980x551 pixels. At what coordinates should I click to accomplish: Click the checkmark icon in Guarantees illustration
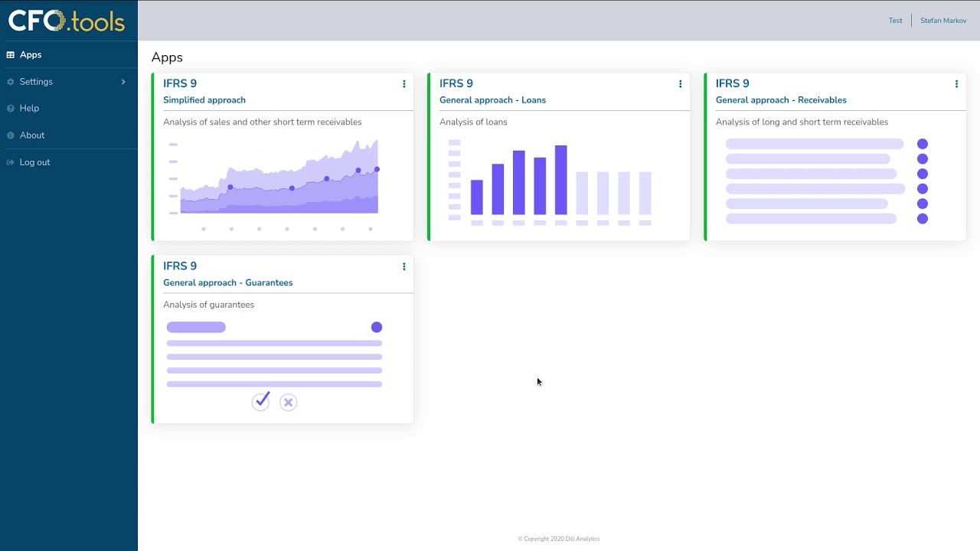click(x=261, y=401)
